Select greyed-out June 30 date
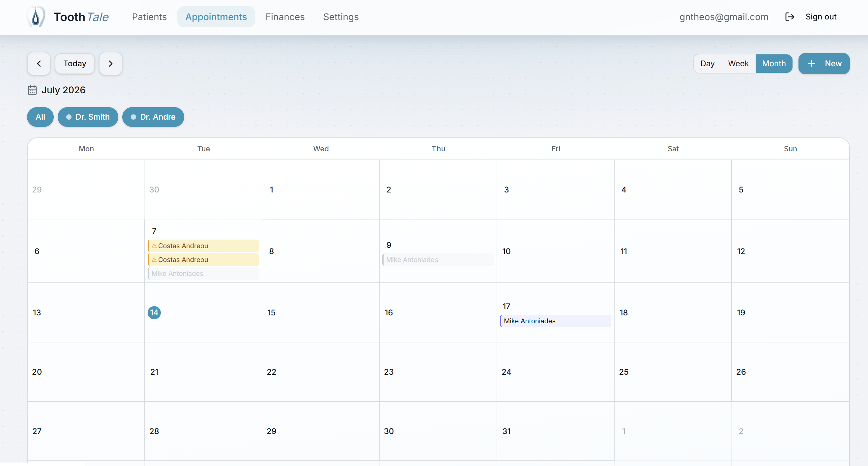 [154, 190]
